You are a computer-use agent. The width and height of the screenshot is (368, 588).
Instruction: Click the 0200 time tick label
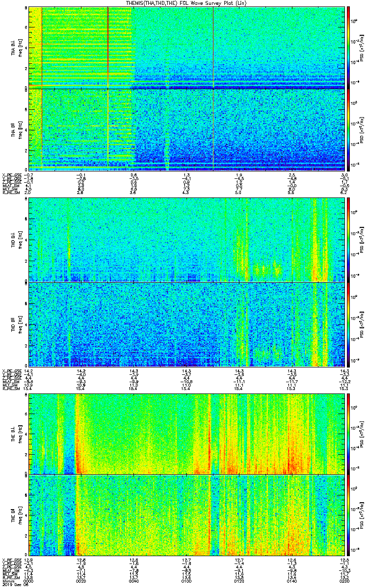point(344,582)
